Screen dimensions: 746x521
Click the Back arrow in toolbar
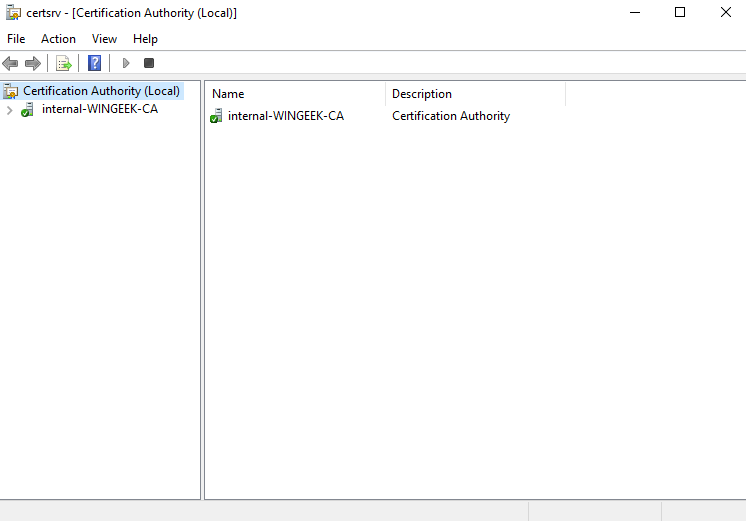(x=11, y=63)
